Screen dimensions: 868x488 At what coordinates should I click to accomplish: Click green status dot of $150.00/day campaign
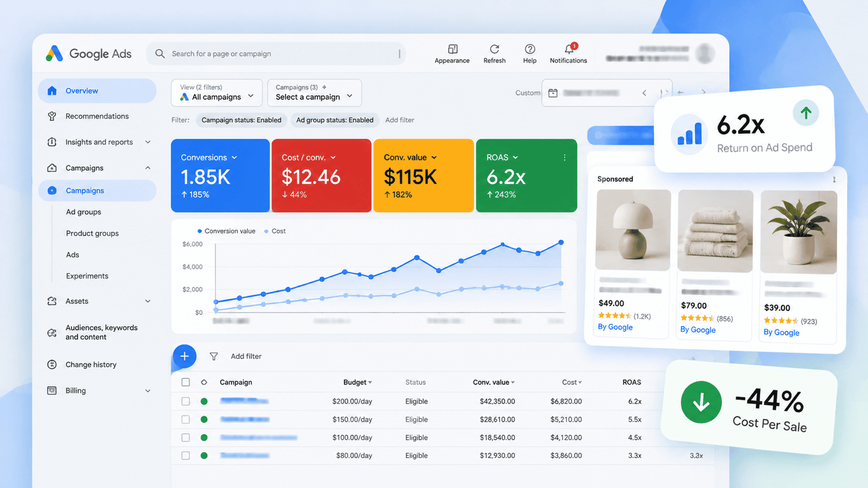pos(204,419)
